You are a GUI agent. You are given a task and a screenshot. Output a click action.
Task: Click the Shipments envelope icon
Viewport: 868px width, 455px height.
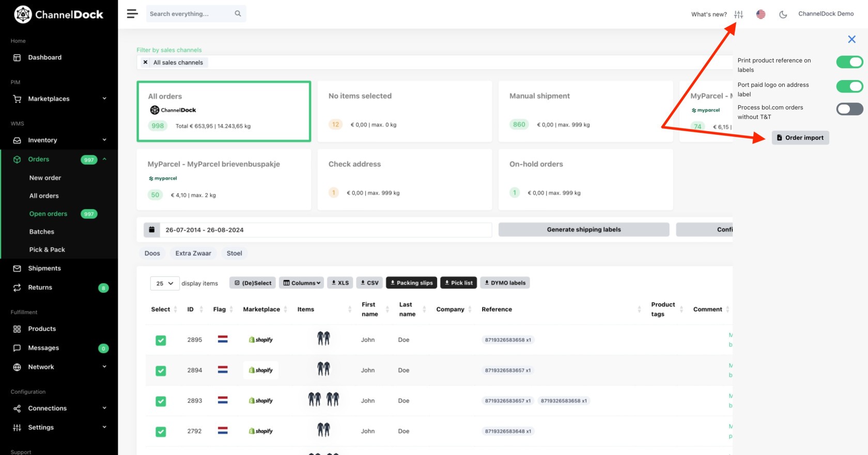point(17,269)
